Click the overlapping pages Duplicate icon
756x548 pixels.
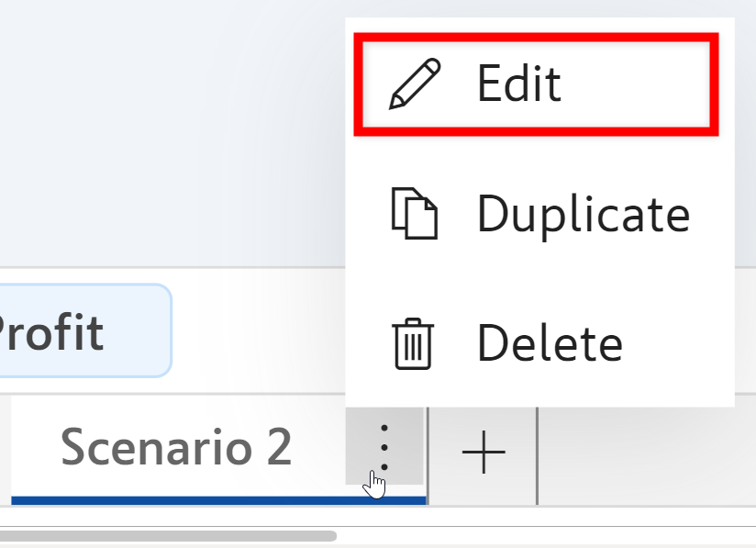(x=415, y=214)
